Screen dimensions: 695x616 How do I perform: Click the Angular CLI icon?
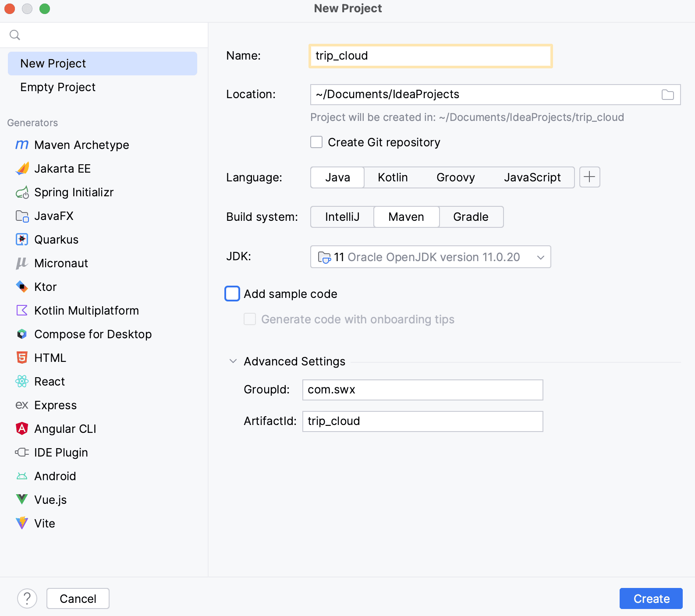[22, 429]
